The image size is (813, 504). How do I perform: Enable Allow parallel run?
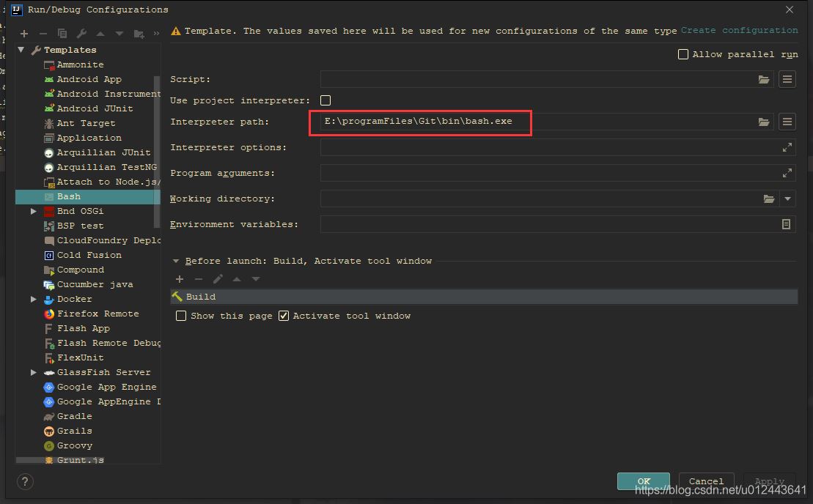click(x=683, y=53)
